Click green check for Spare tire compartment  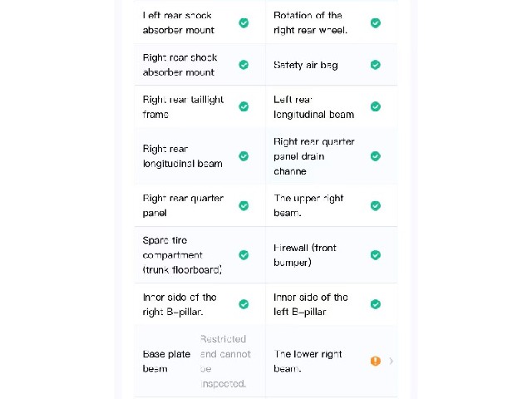tap(244, 255)
